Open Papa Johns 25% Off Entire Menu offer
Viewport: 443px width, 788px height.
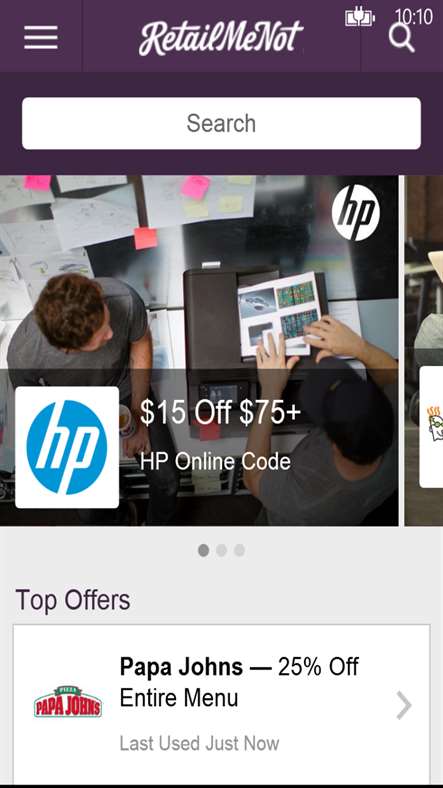pos(222,704)
